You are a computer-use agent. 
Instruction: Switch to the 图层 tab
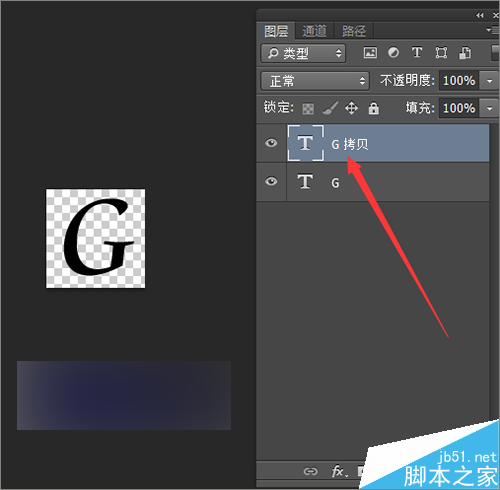276,31
